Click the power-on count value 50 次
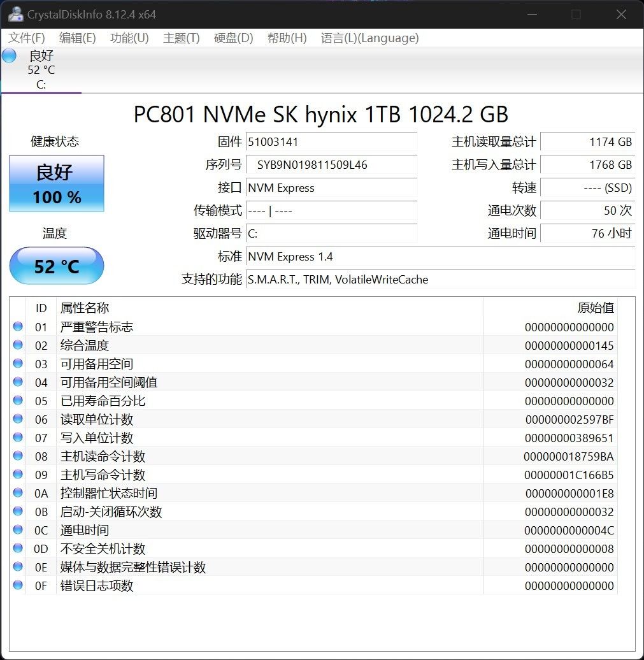644x660 pixels. tap(587, 210)
